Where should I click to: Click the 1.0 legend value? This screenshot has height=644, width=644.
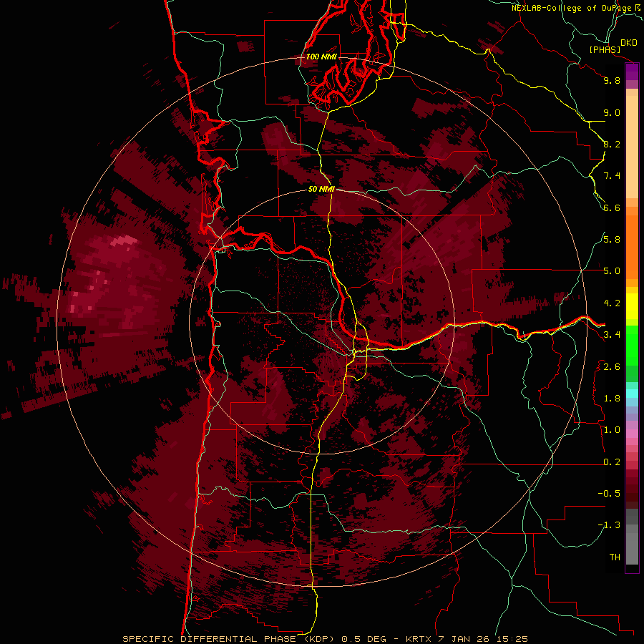(x=612, y=430)
